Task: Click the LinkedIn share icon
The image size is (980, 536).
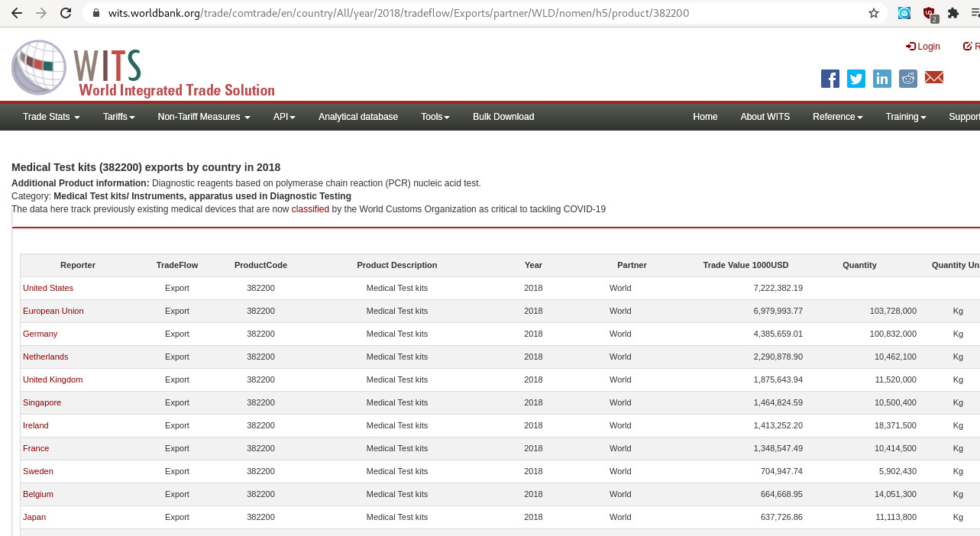Action: coord(882,78)
